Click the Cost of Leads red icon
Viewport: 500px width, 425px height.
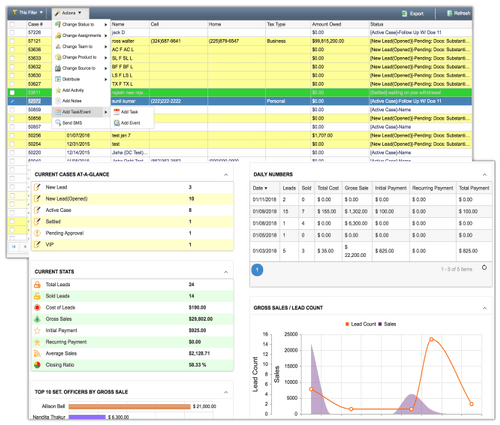point(37,307)
